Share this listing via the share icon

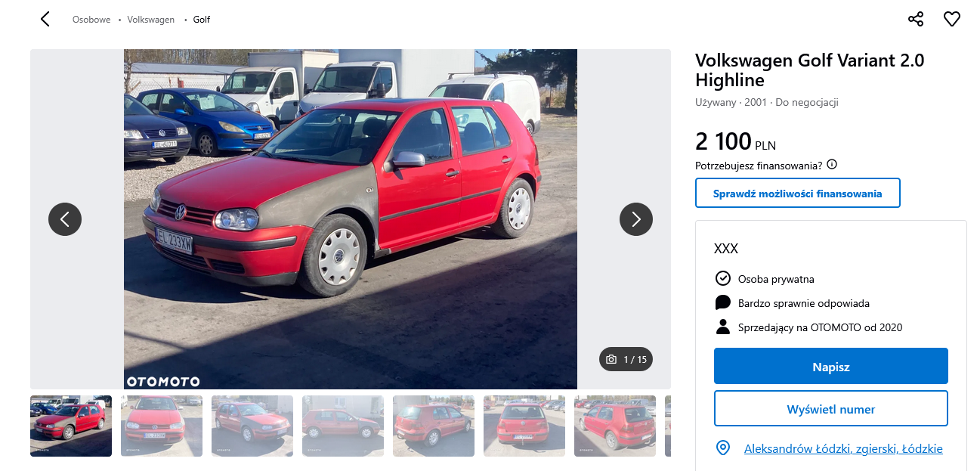[x=916, y=19]
